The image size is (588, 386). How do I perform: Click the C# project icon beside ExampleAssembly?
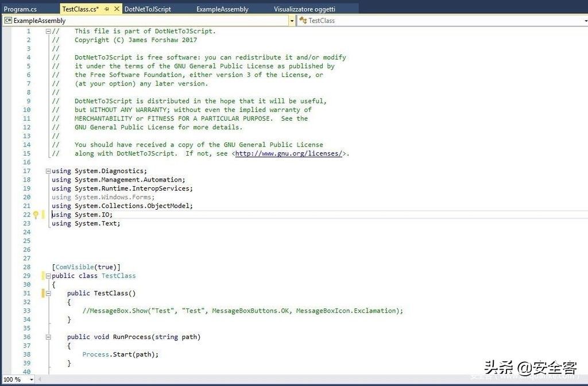pyautogui.click(x=8, y=21)
